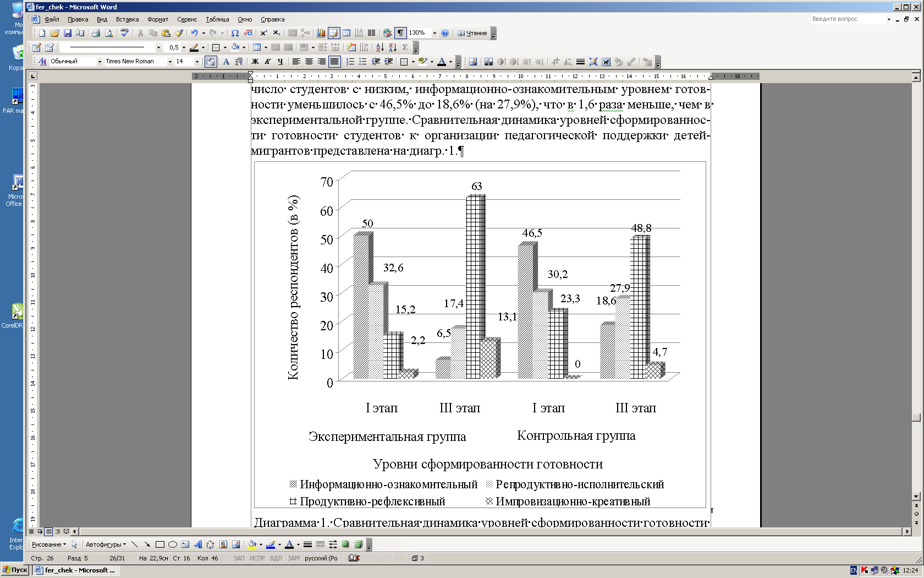
Task: Open the zoom 130% dropdown
Action: coord(435,33)
